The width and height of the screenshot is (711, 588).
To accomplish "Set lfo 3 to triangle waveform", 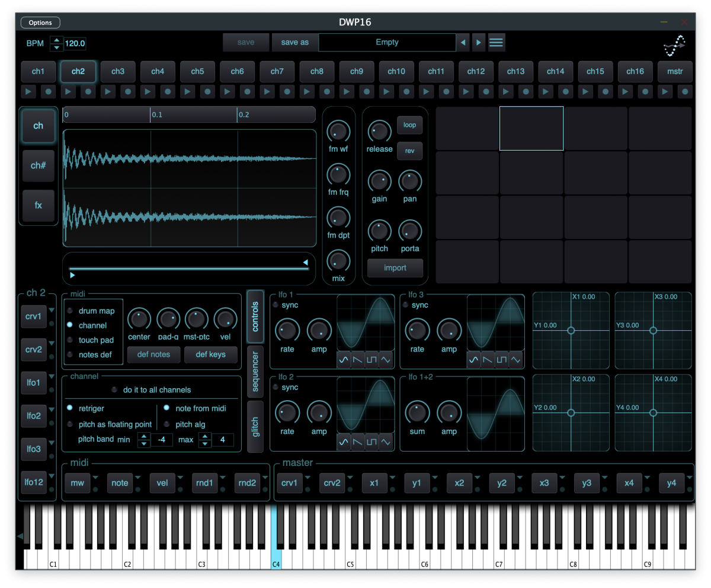I will point(517,360).
